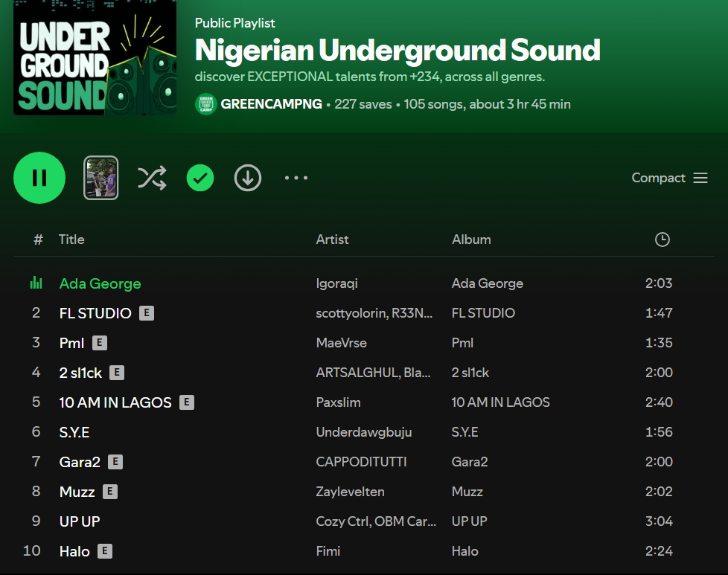
Task: Sort by the Title column header
Action: pyautogui.click(x=71, y=240)
